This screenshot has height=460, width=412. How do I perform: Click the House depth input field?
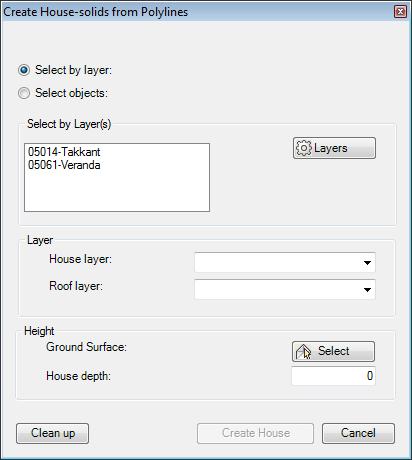333,376
